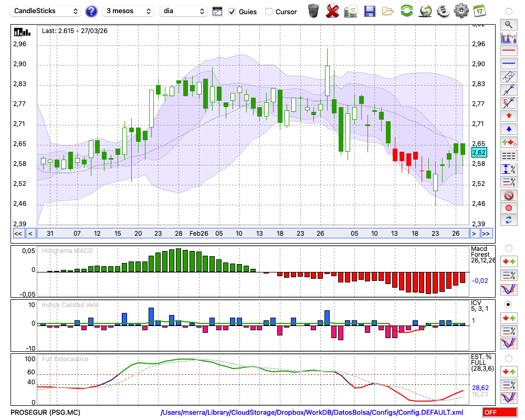Screen dimensions: 525x420
Task: Select the blue horizontal line tool
Action: 508,64
